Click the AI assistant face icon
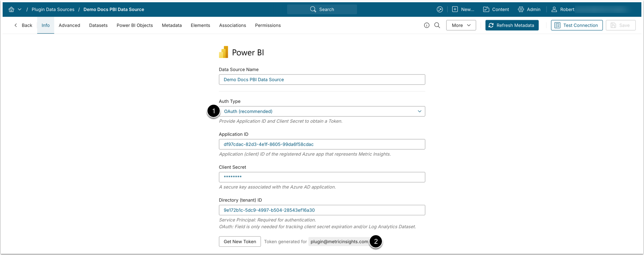This screenshot has width=644, height=255. [x=440, y=9]
